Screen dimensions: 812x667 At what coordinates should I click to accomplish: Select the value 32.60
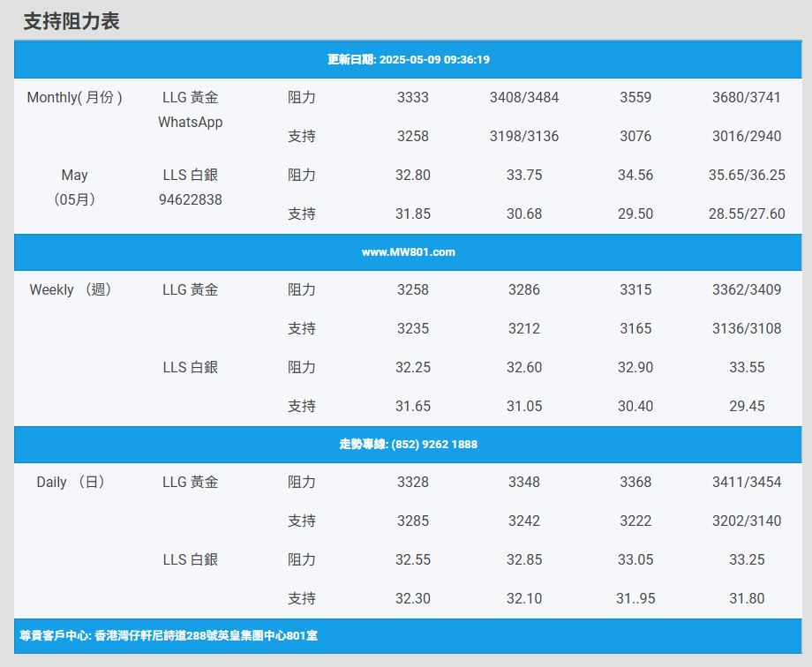[524, 367]
